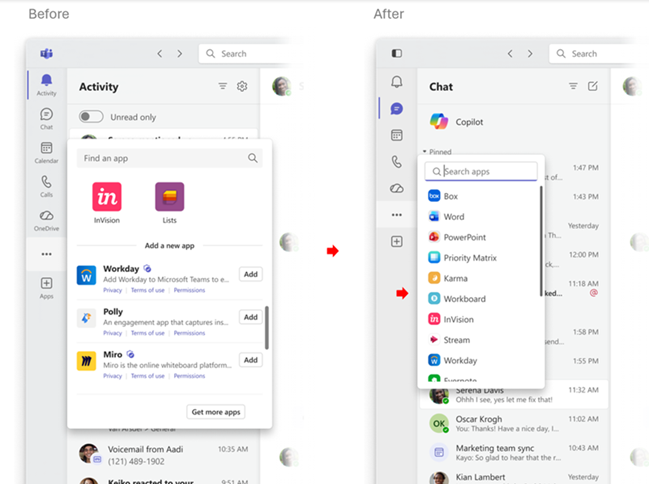
Task: Add the Miro app
Action: (x=251, y=360)
